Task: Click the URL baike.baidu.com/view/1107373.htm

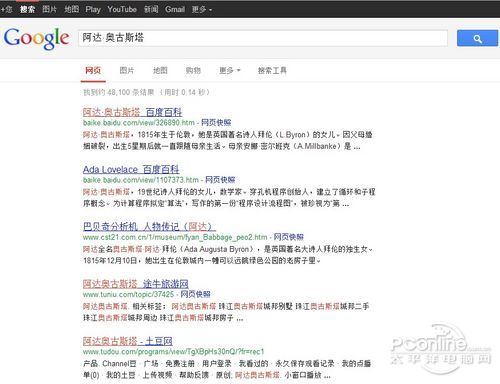Action: 141,180
